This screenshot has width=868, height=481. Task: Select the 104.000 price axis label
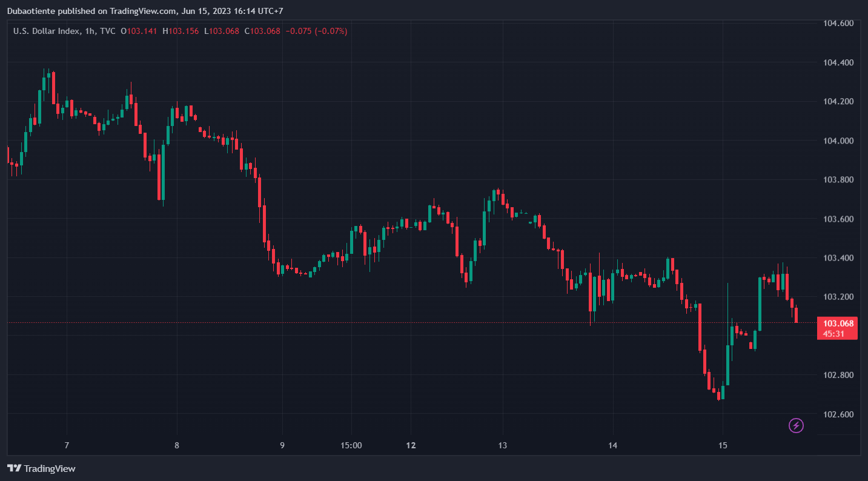coord(838,141)
